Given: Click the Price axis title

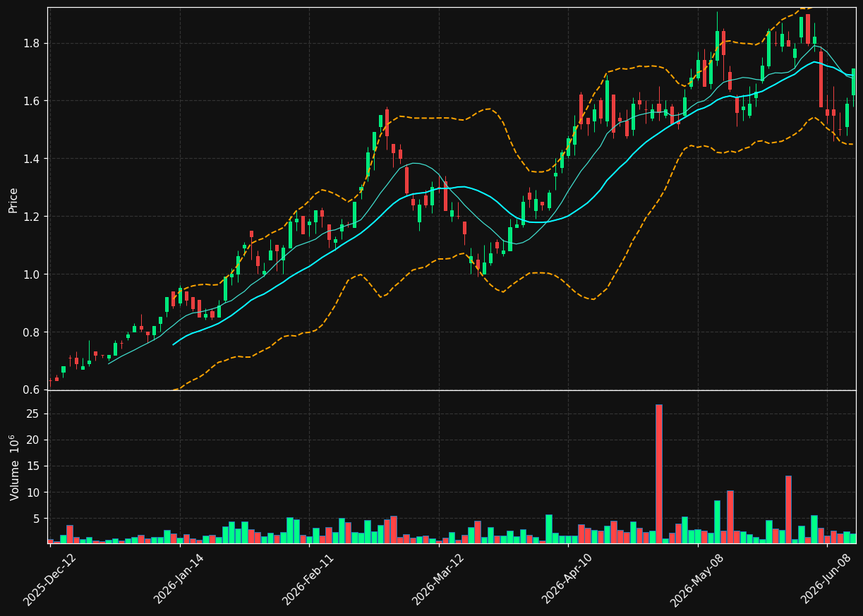Looking at the screenshot, I should click(13, 200).
